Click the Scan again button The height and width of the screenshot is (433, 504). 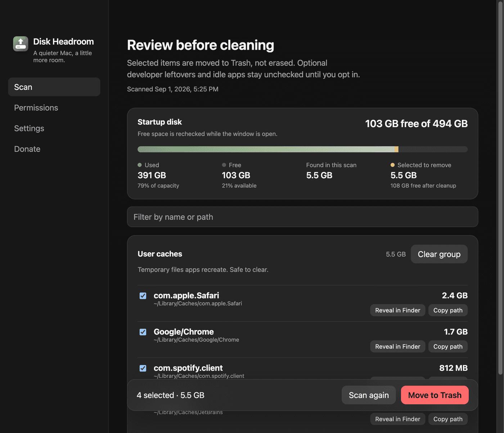[369, 395]
